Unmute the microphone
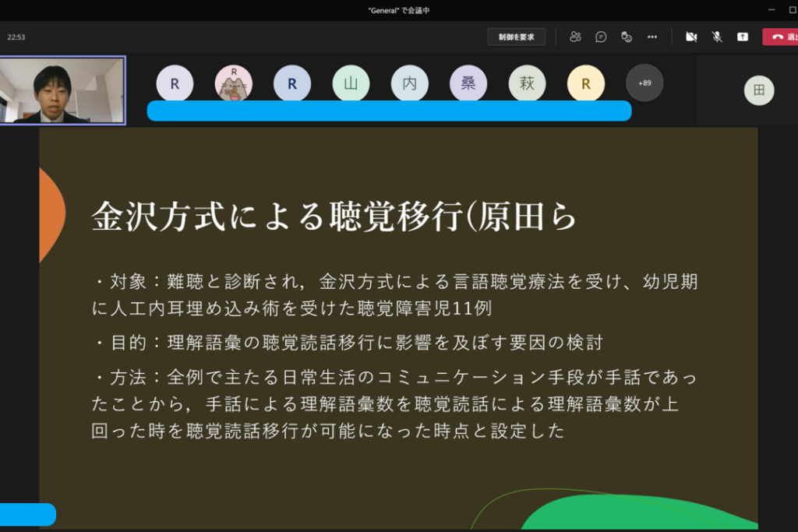Image resolution: width=798 pixels, height=532 pixels. (x=717, y=37)
